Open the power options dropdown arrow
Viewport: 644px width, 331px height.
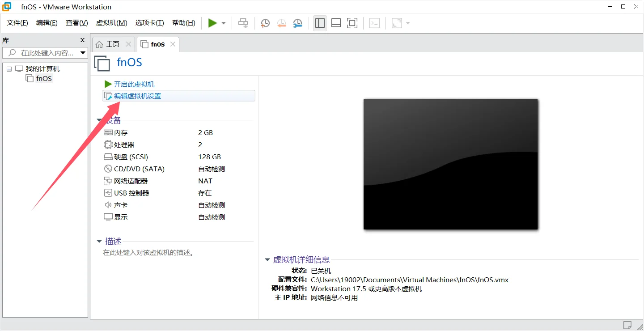coord(224,23)
